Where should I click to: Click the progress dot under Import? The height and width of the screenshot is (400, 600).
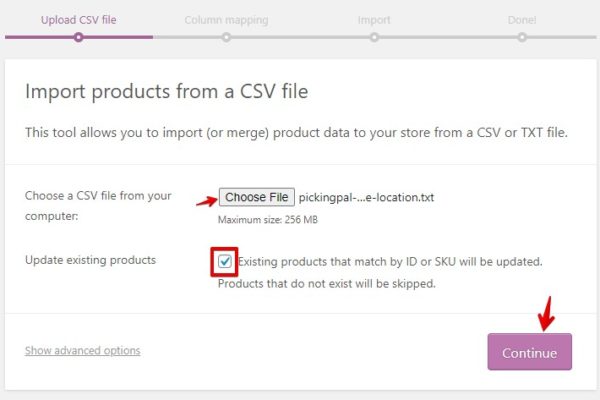[x=374, y=37]
